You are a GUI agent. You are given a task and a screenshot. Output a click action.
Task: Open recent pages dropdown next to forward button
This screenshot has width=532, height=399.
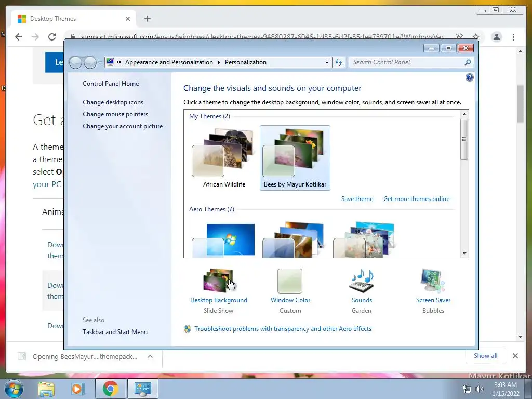[x=100, y=63]
